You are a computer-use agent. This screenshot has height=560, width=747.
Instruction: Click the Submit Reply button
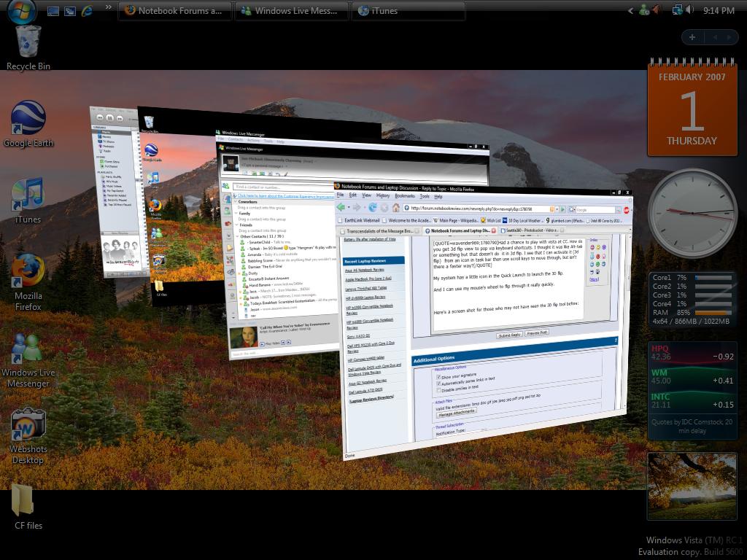coord(508,335)
